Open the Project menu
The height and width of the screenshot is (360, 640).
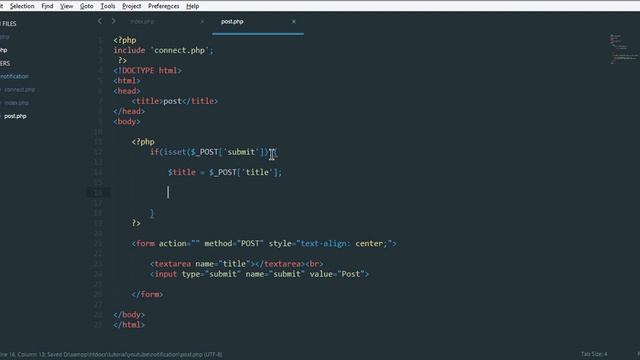point(131,6)
